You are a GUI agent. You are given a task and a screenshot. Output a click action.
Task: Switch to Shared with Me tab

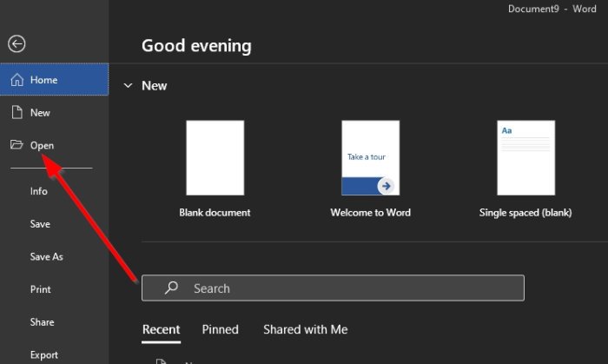(305, 329)
